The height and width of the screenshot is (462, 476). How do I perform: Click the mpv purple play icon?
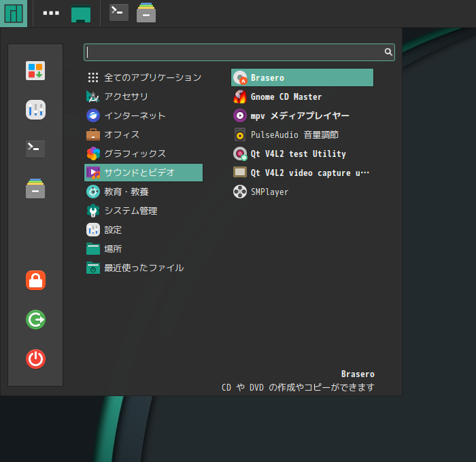click(240, 115)
